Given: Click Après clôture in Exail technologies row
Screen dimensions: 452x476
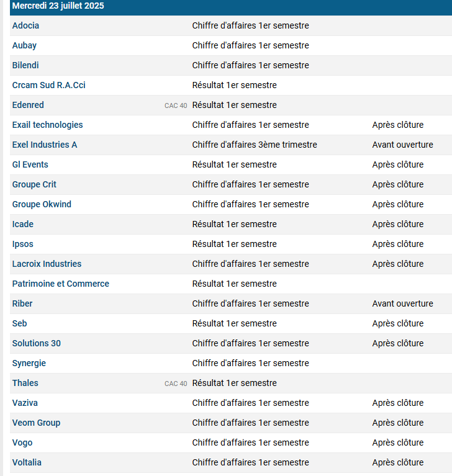Looking at the screenshot, I should pyautogui.click(x=398, y=125).
